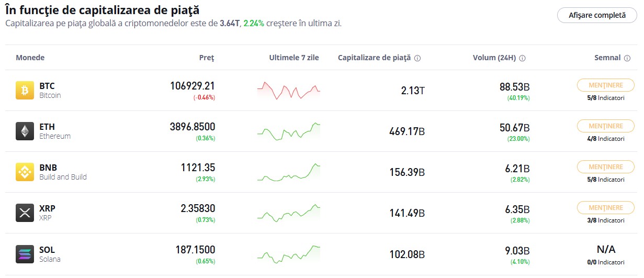The image size is (644, 278).
Task: Click the Monede column header
Action: click(30, 58)
